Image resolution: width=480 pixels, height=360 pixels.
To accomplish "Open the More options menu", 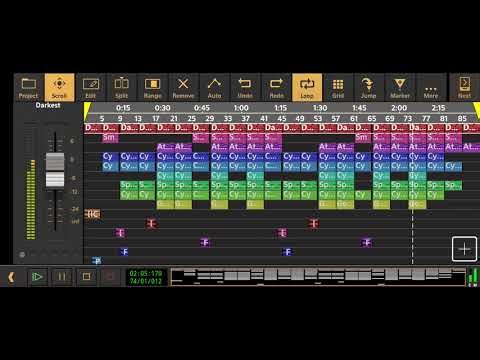I will pos(431,87).
